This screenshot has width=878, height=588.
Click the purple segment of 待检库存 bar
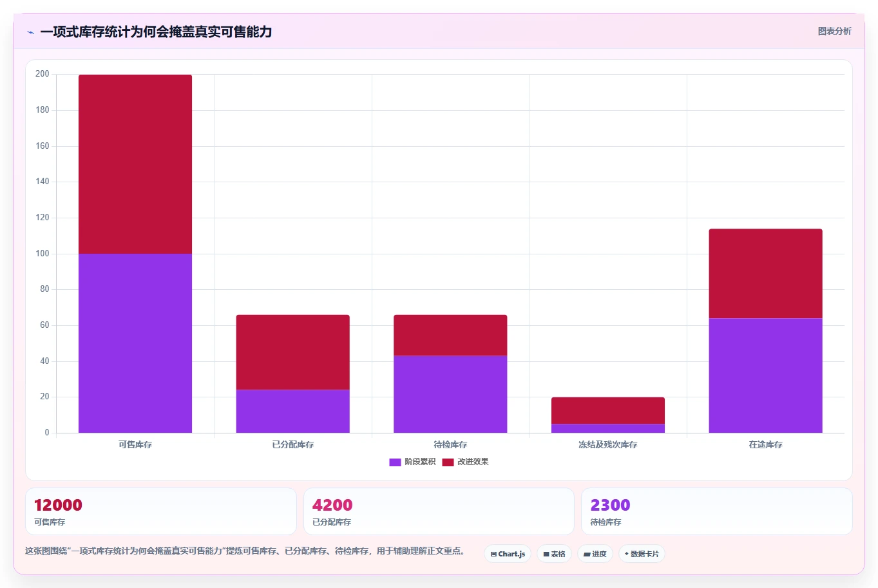click(x=450, y=394)
